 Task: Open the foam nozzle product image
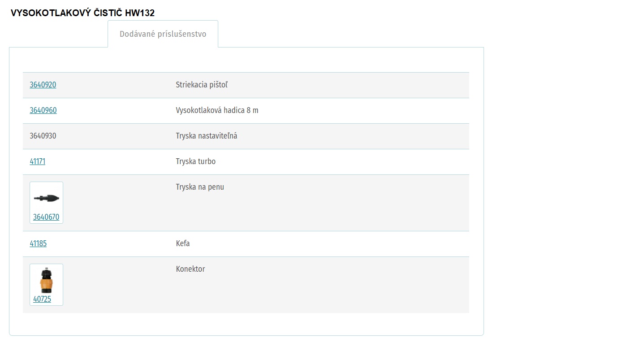pyautogui.click(x=46, y=198)
